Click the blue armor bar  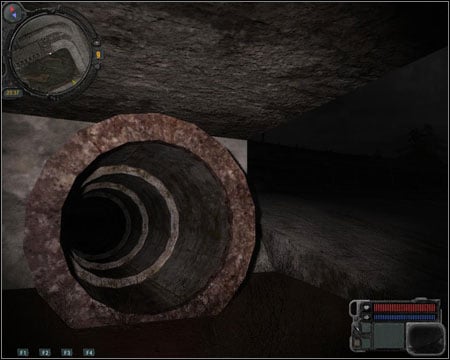(404, 317)
